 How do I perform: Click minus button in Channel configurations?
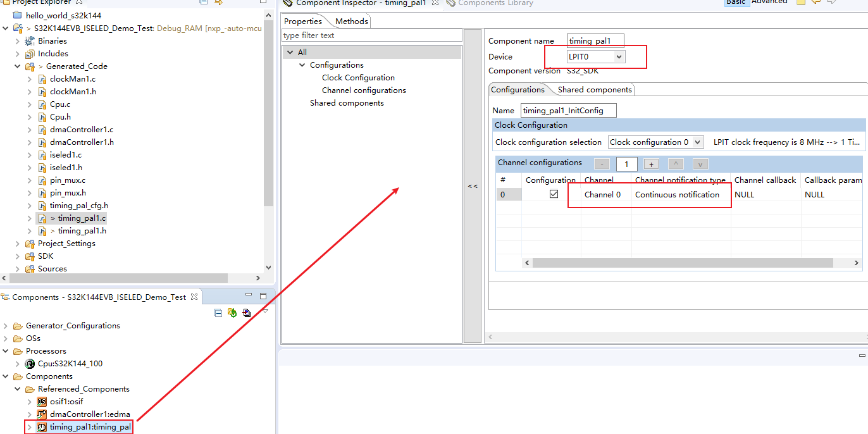[x=602, y=164]
